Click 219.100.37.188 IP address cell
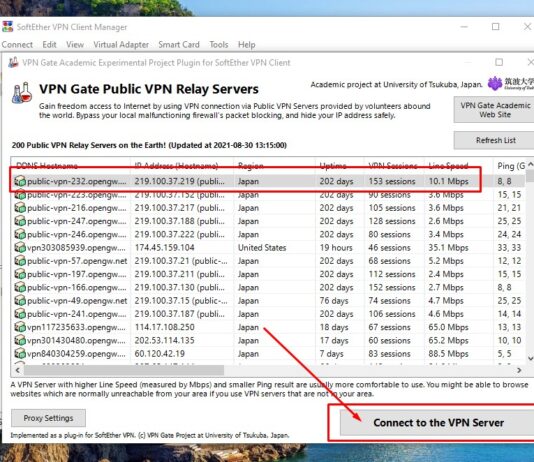The height and width of the screenshot is (462, 534). click(179, 221)
